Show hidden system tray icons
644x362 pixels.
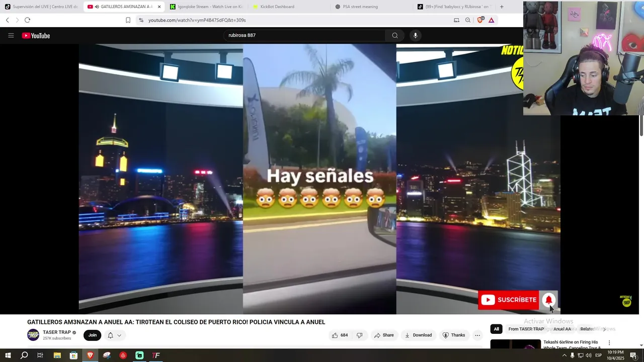564,355
